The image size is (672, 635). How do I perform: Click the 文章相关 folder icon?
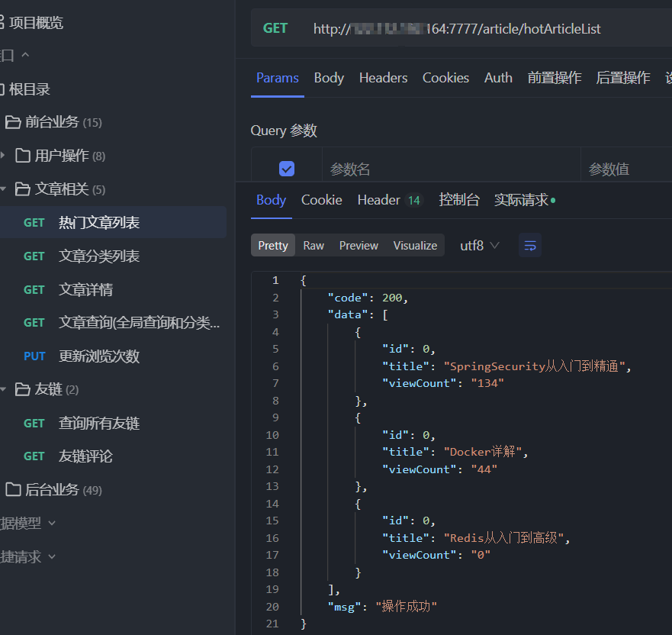click(x=23, y=189)
